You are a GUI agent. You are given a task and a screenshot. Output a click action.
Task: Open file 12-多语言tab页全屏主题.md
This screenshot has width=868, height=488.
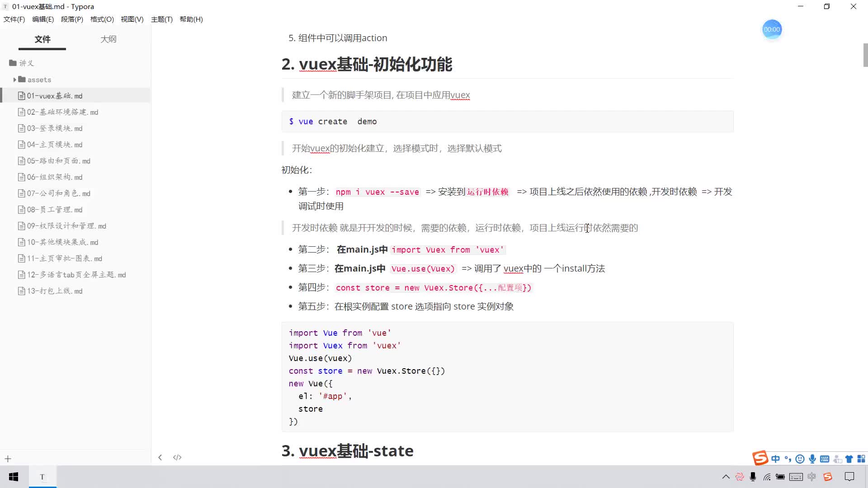click(x=76, y=275)
